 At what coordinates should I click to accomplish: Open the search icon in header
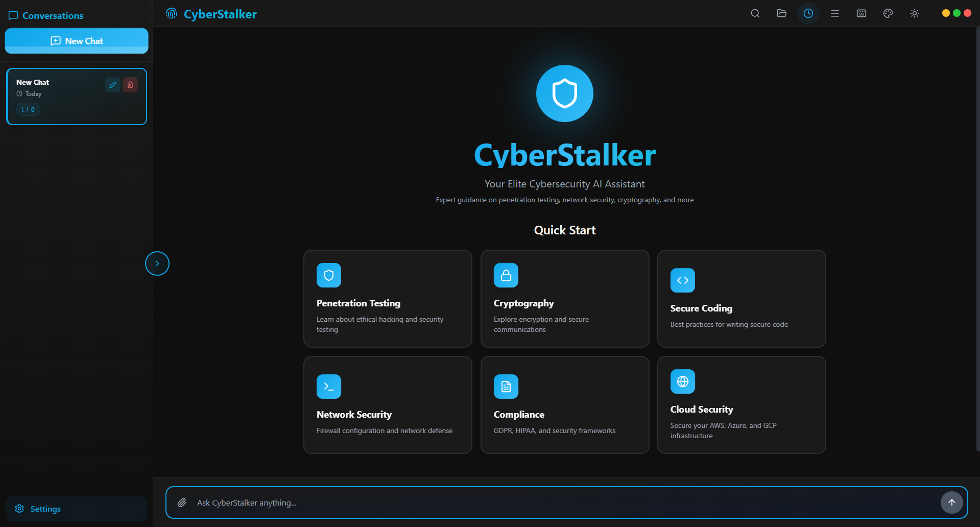[x=755, y=13]
